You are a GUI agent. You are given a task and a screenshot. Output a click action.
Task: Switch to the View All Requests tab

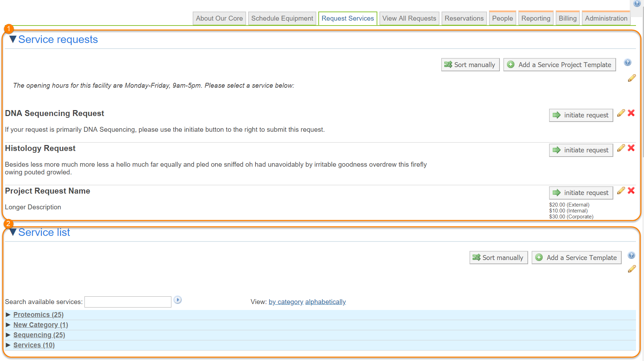[409, 19]
